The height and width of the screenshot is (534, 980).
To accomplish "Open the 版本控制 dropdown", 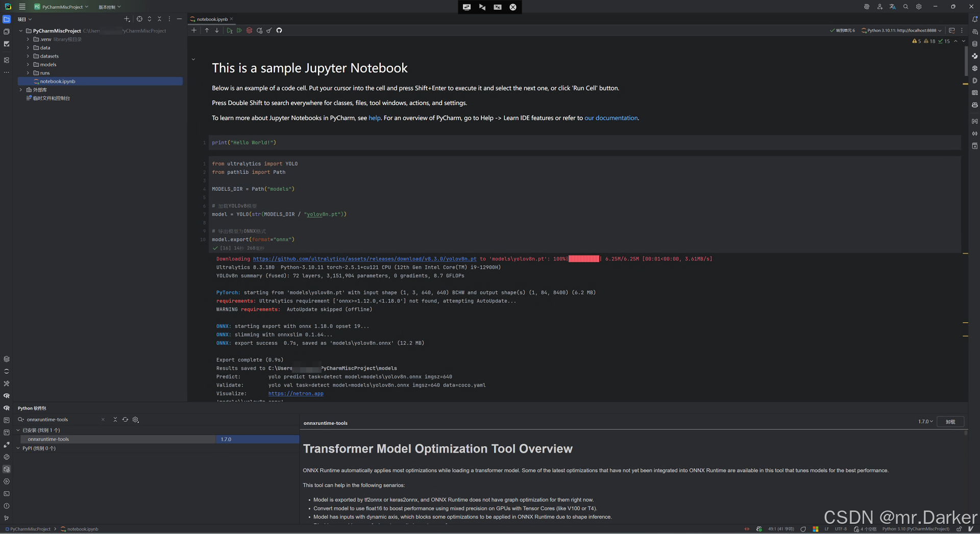I will (110, 7).
